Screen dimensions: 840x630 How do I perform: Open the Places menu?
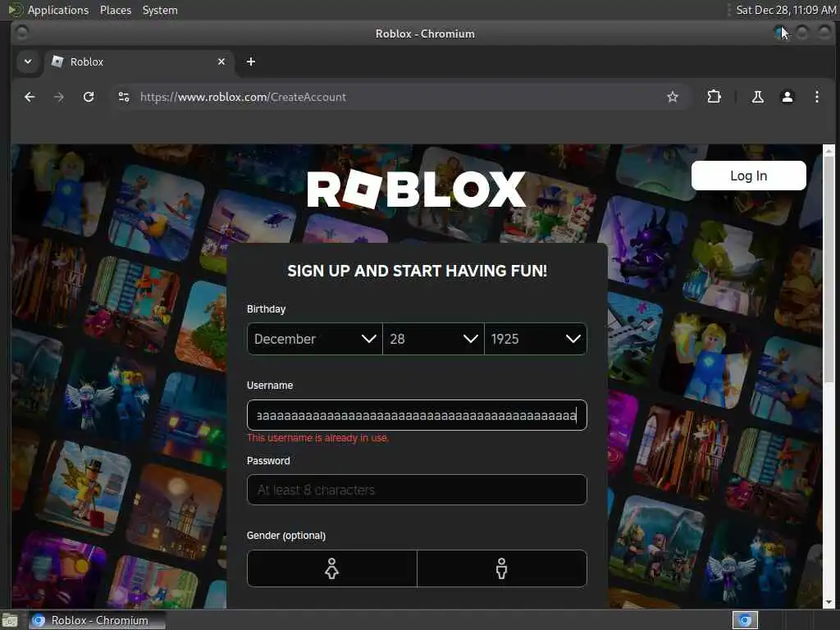[x=115, y=10]
